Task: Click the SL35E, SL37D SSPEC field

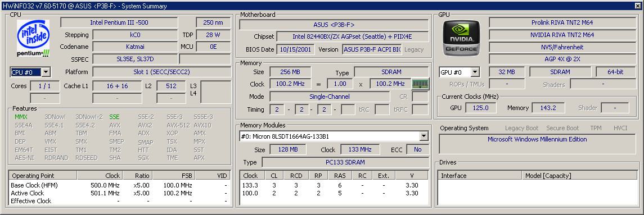Action: pos(135,59)
